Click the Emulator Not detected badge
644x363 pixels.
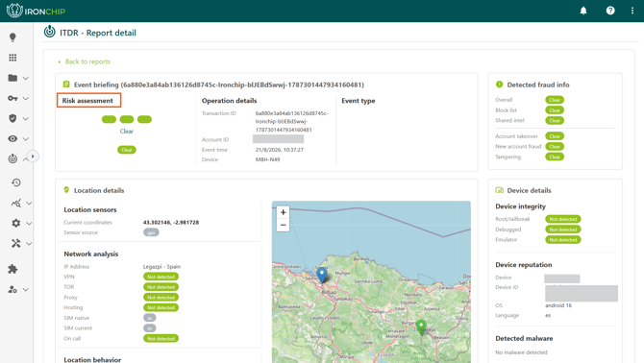tap(563, 239)
